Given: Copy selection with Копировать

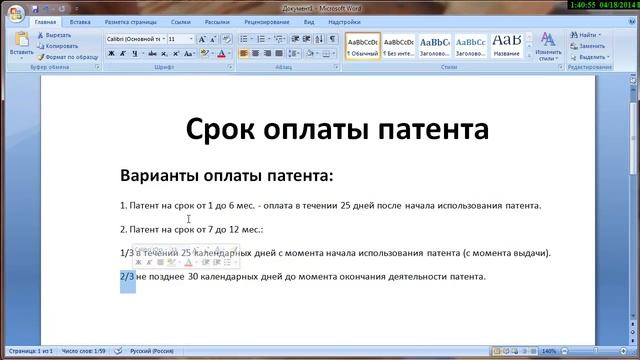Looking at the screenshot, I should 58,46.
